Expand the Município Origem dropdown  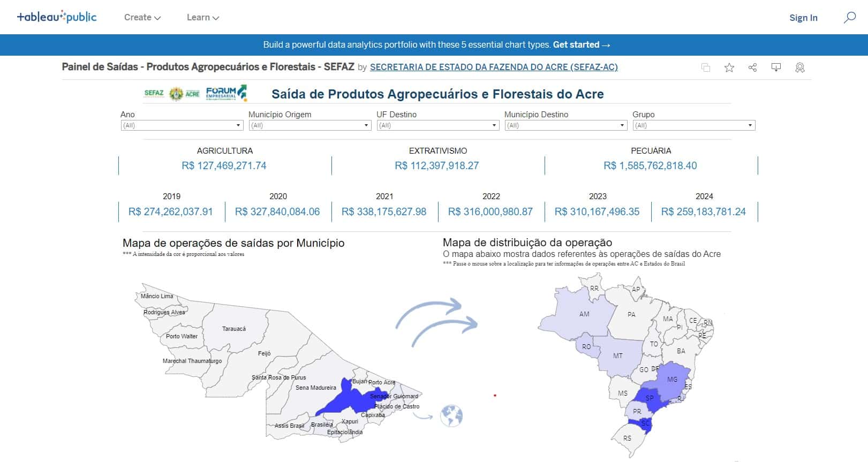(x=310, y=125)
